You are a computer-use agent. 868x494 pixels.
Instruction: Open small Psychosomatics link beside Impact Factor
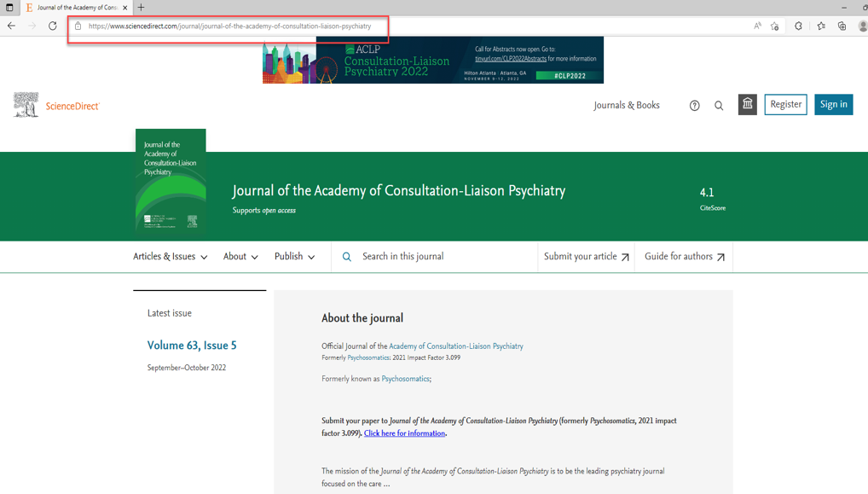click(368, 357)
